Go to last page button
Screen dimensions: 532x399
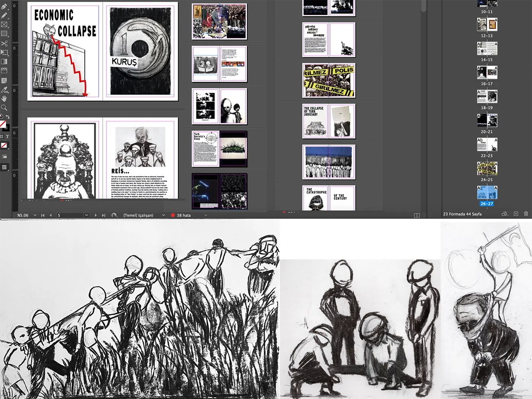103,215
